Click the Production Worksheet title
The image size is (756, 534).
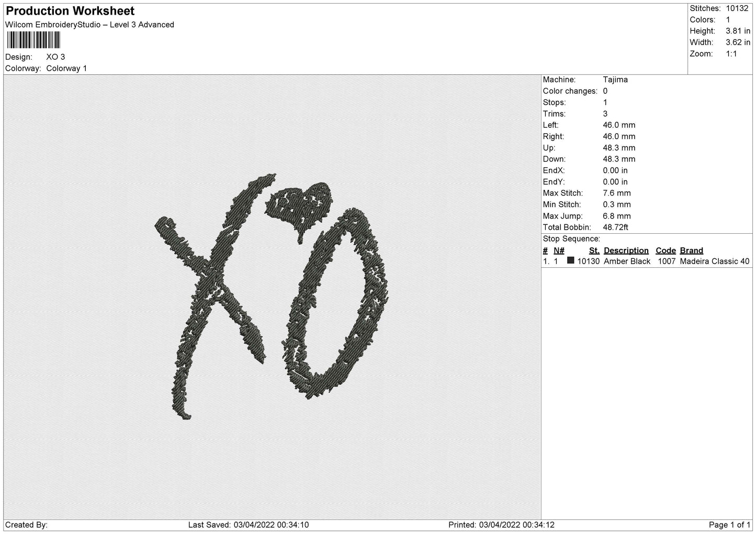click(70, 11)
